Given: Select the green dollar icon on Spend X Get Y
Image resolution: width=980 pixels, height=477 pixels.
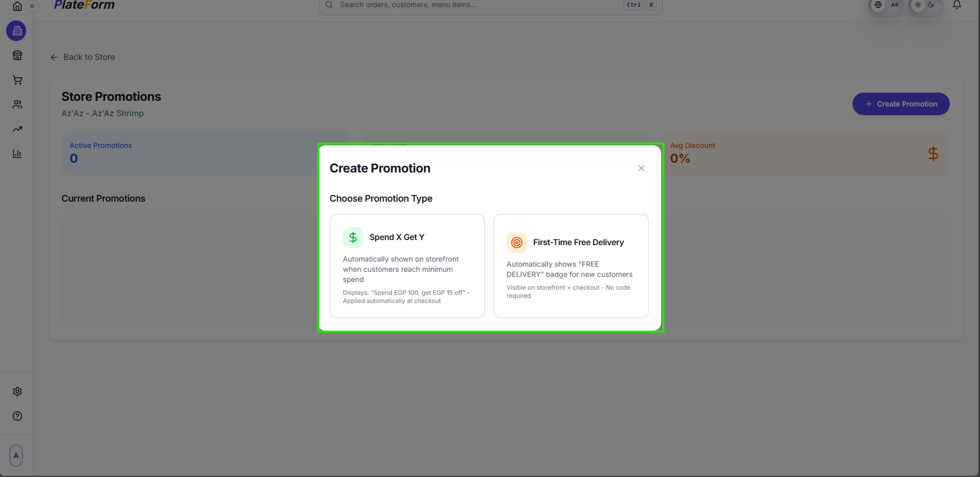Looking at the screenshot, I should point(353,237).
